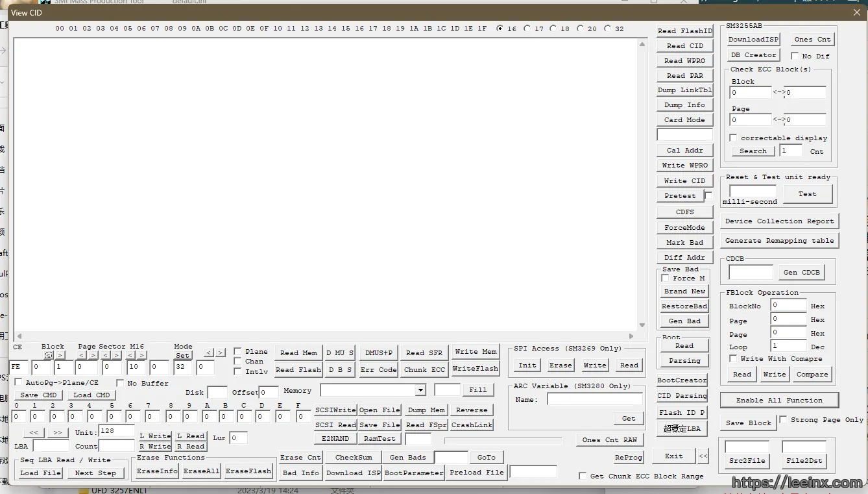This screenshot has height=494, width=868.
Task: Select the 17 column width radio button
Action: pos(527,29)
